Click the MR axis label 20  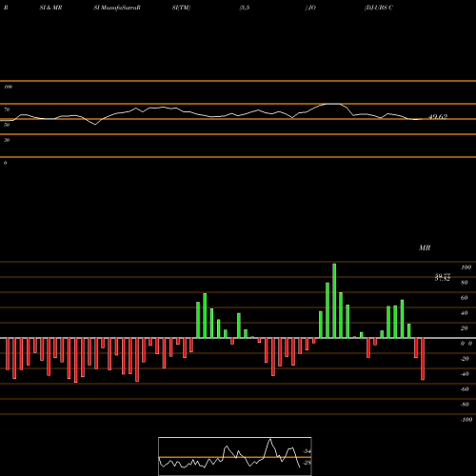point(465,328)
